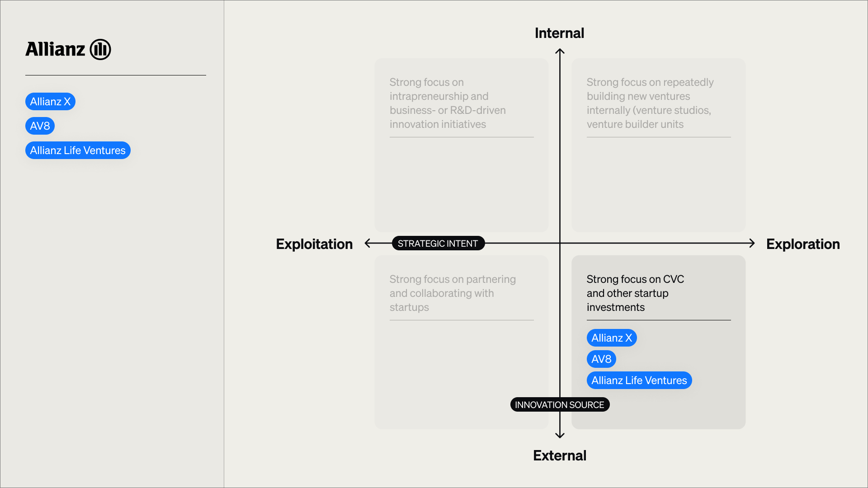Screen dimensions: 868x488
Task: Open Allianz Life Ventures in left panel
Action: point(78,150)
